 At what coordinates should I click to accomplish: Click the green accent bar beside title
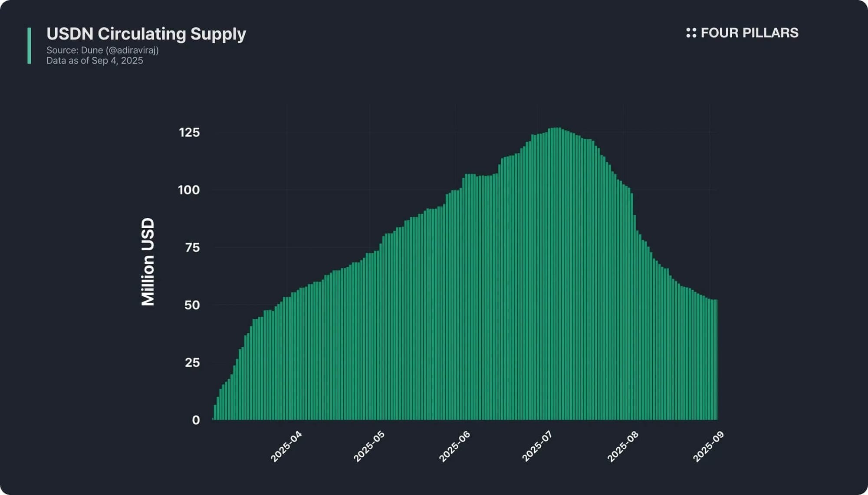[29, 46]
